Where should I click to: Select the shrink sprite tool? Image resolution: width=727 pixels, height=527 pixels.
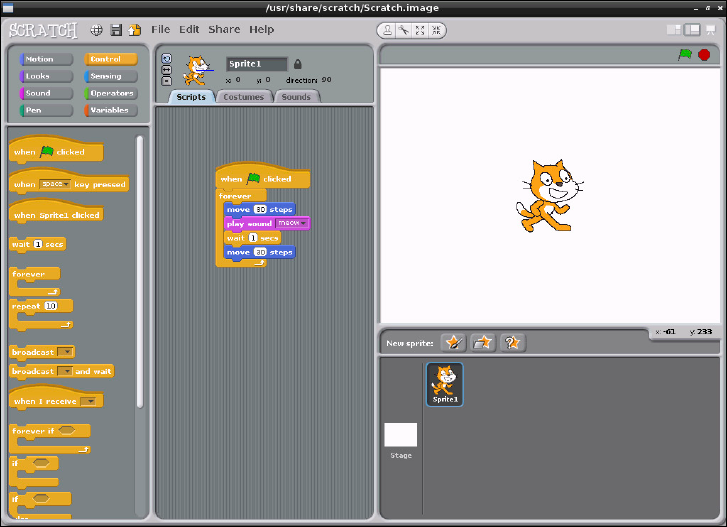tap(436, 31)
